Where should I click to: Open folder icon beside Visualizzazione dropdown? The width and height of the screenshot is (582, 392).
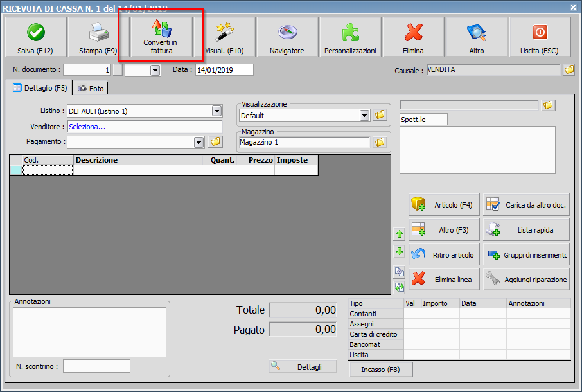[x=380, y=115]
